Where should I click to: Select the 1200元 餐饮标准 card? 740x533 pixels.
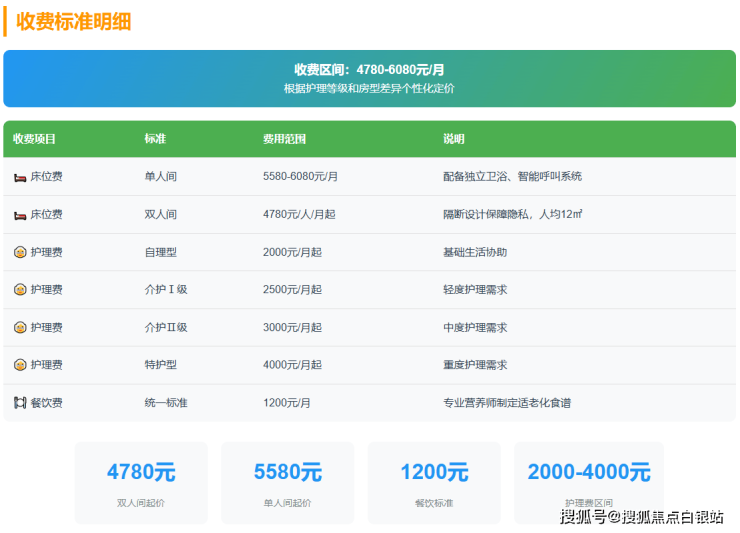[x=434, y=482]
